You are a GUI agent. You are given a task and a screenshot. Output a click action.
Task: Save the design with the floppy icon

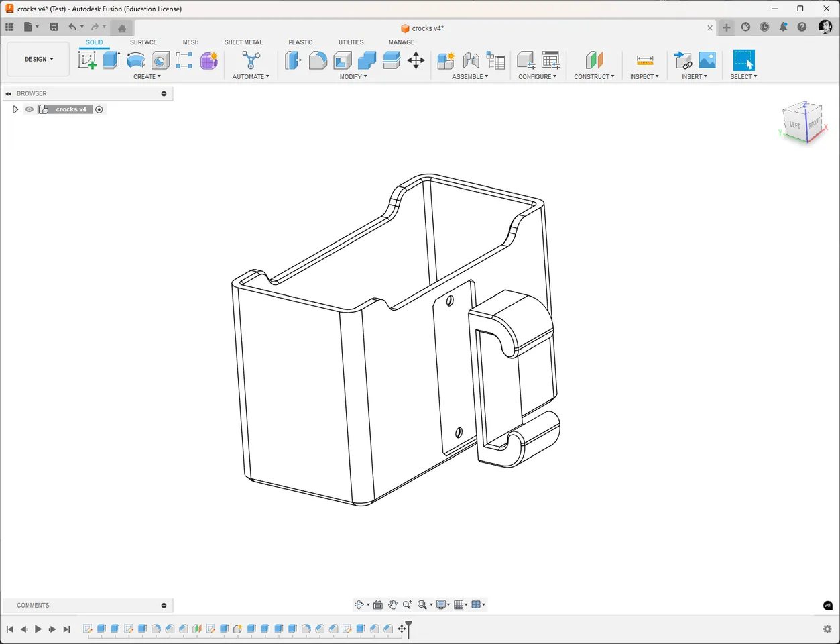pyautogui.click(x=54, y=27)
